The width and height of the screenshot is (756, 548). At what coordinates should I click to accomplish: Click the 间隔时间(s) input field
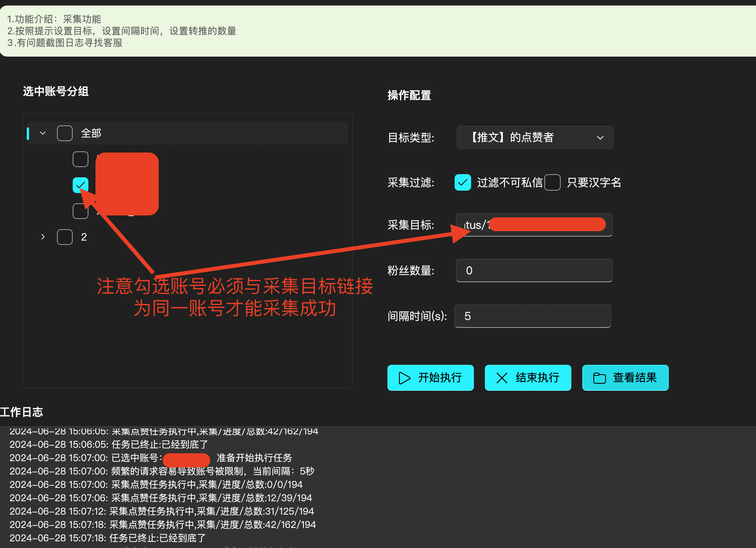532,316
